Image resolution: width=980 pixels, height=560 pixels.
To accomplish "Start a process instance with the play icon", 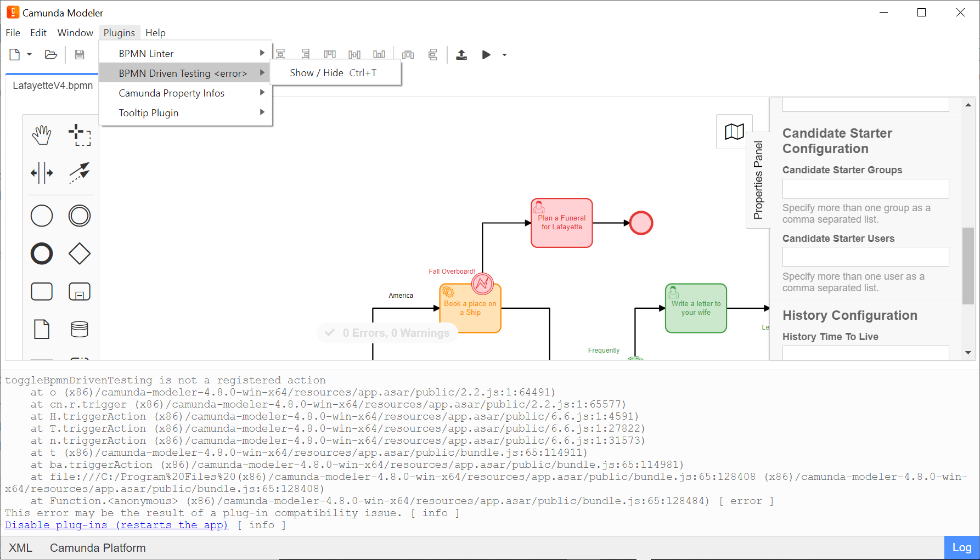I will point(486,54).
